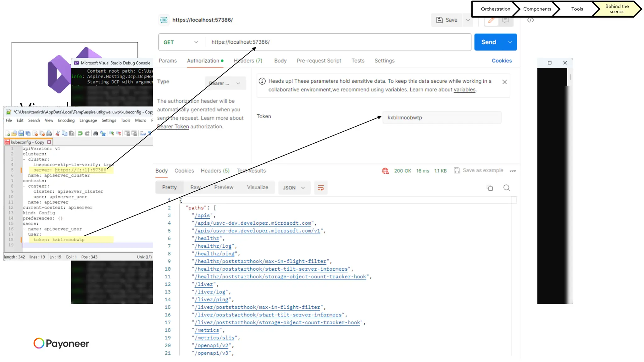Open the response three-dots options menu
644x362 pixels.
(x=513, y=171)
